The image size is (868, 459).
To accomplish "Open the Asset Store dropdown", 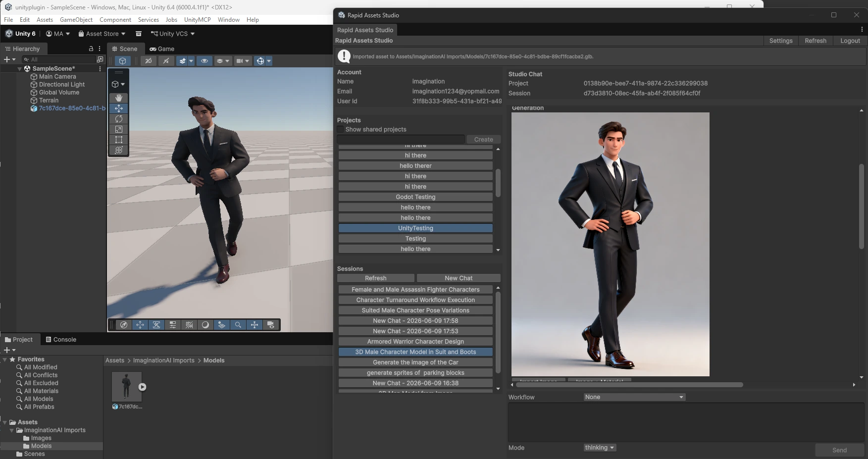I will click(102, 34).
